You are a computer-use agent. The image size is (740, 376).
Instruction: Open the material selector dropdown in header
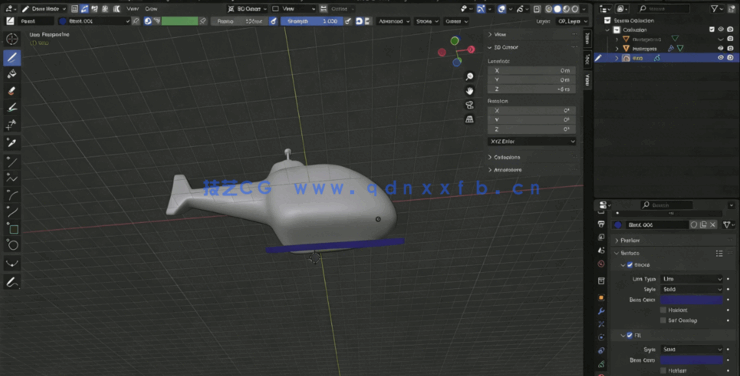[94, 21]
